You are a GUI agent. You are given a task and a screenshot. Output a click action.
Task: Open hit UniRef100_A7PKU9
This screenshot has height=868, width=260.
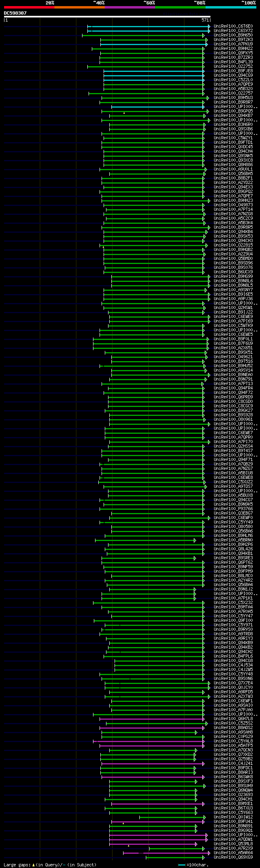tap(233, 44)
